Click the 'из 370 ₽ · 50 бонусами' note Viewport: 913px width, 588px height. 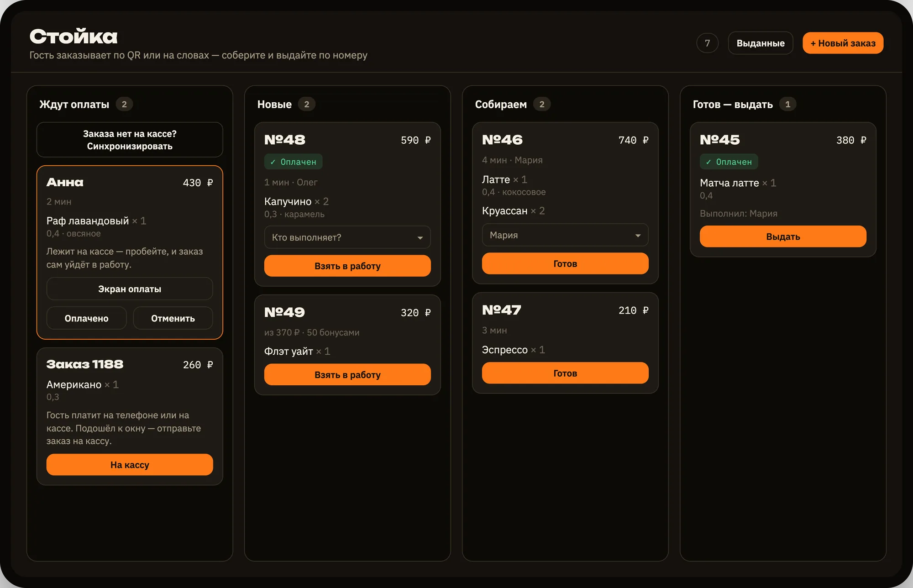pos(312,332)
